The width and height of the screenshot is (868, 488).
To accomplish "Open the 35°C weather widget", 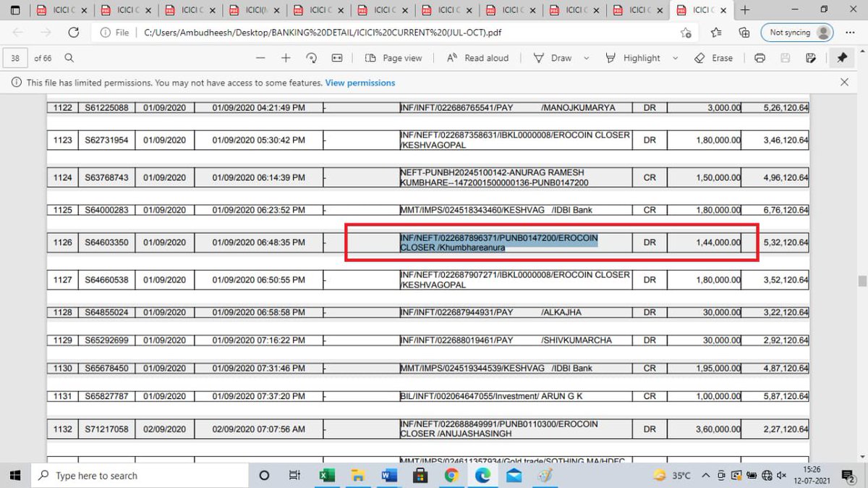I will tap(672, 476).
